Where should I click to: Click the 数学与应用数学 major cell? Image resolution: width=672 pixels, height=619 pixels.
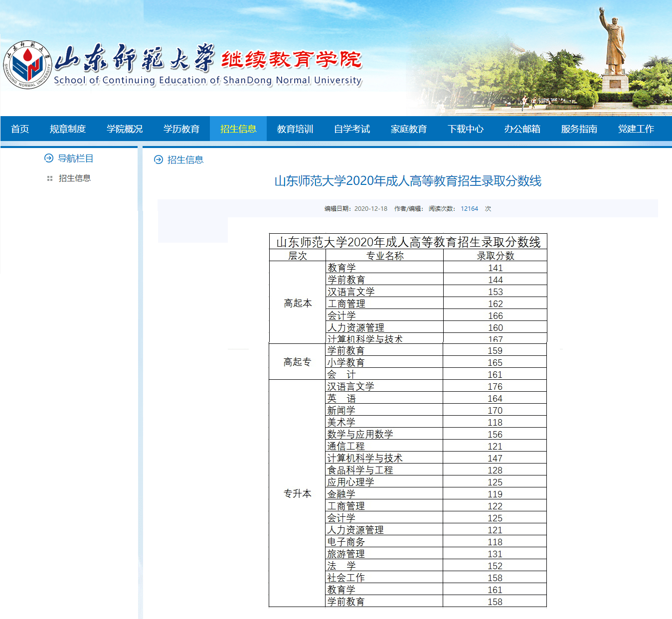pyautogui.click(x=385, y=435)
